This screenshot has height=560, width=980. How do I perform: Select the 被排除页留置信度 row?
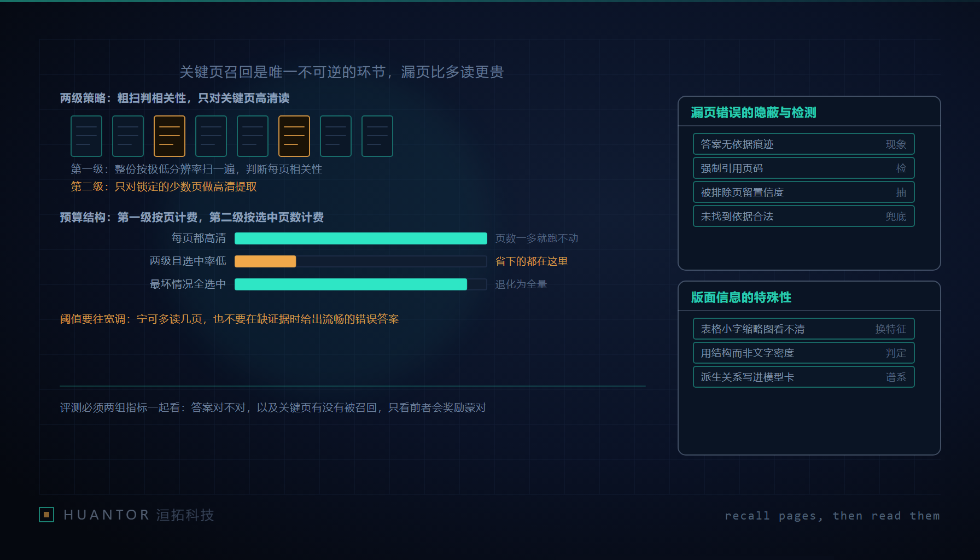point(804,192)
